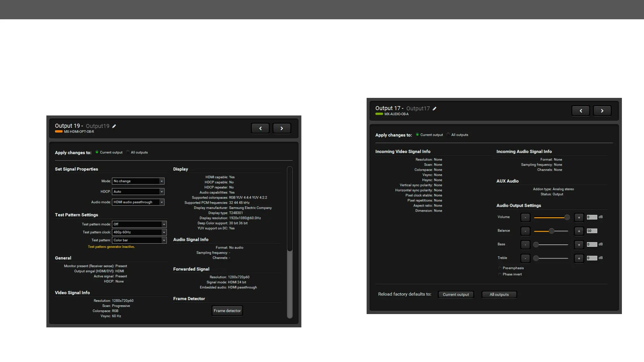Click the Volume dB value field

tap(592, 217)
